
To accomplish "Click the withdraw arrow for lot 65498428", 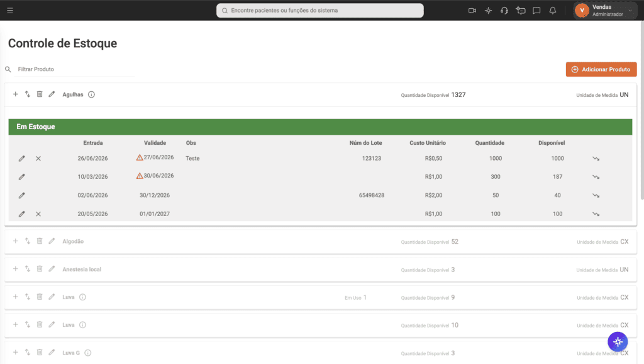I will [x=596, y=195].
